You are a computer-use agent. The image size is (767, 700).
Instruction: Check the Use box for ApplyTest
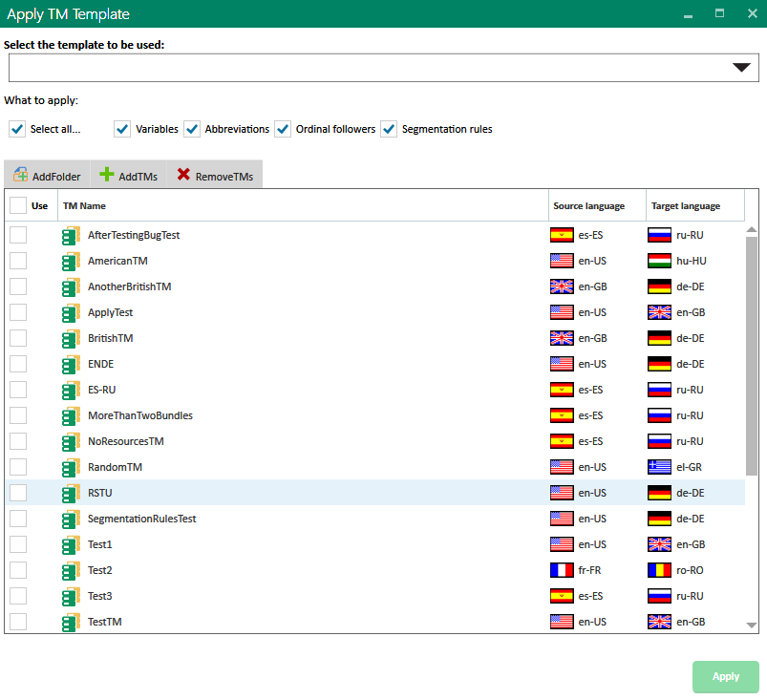tap(18, 312)
